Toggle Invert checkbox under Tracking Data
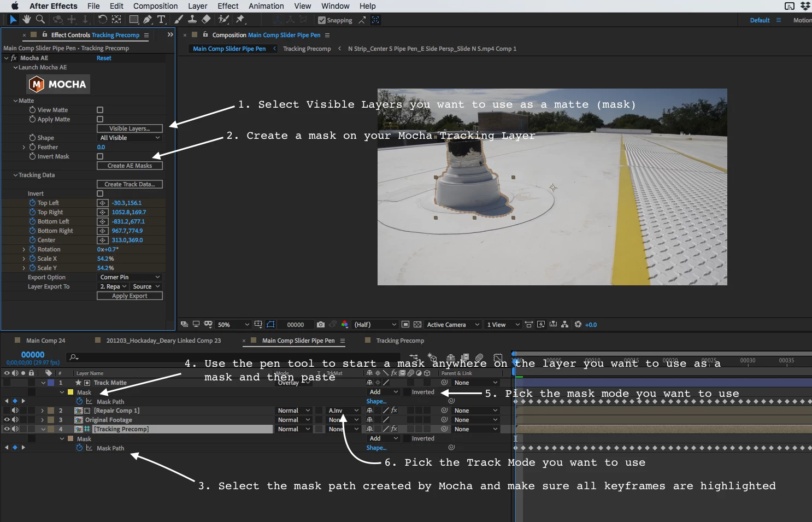812x522 pixels. [100, 193]
